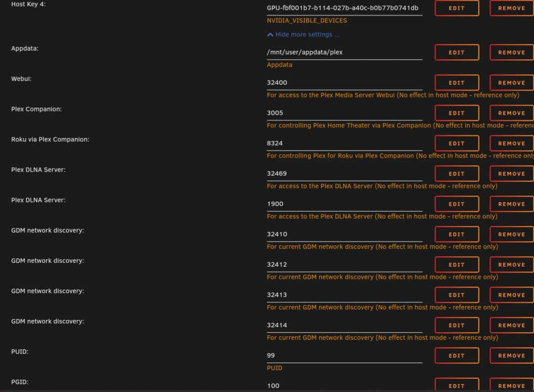
Task: Focus the 32413 GDM port field
Action: coord(344,295)
